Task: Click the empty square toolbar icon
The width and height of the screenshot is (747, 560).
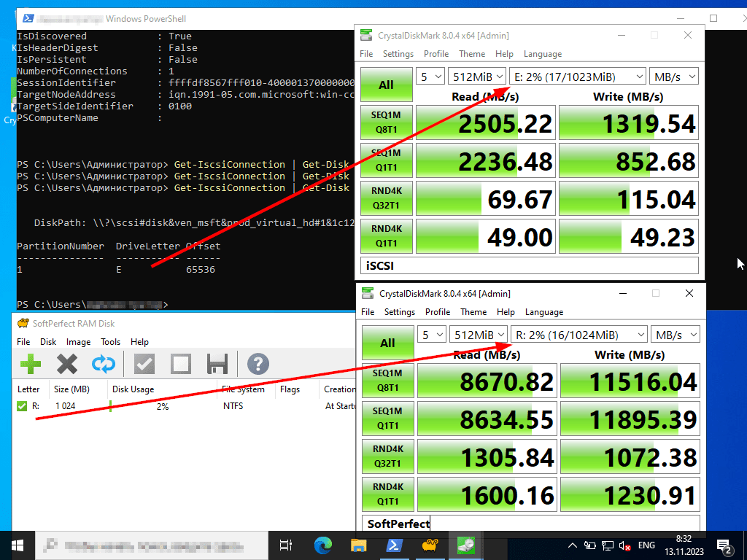Action: click(181, 365)
